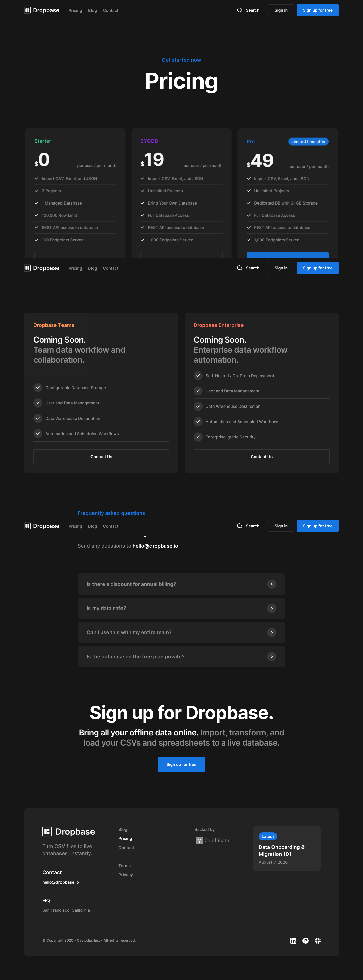Click the check circle beside Configurable Database Storage
Screen dimensions: 363x980
38,388
